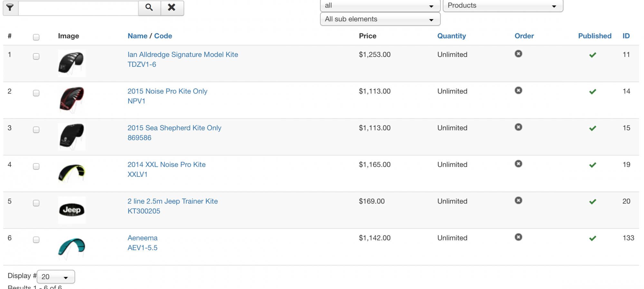
Task: Click order icon for Jeep Trainer Kite
Action: (518, 200)
